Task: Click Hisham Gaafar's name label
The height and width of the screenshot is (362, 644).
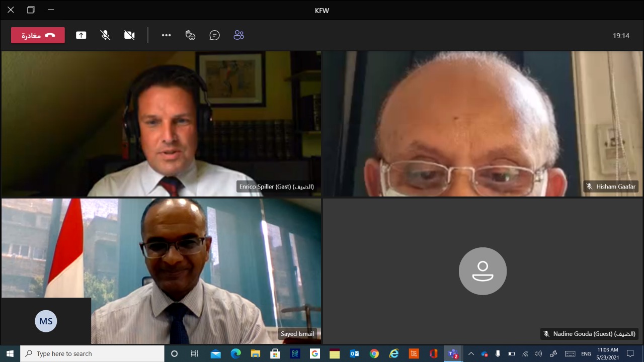Action: (615, 187)
